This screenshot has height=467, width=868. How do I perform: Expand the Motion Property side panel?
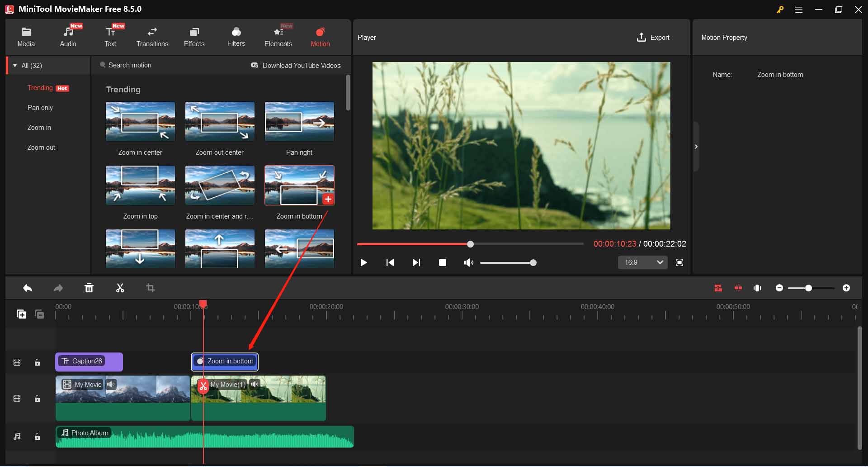696,146
